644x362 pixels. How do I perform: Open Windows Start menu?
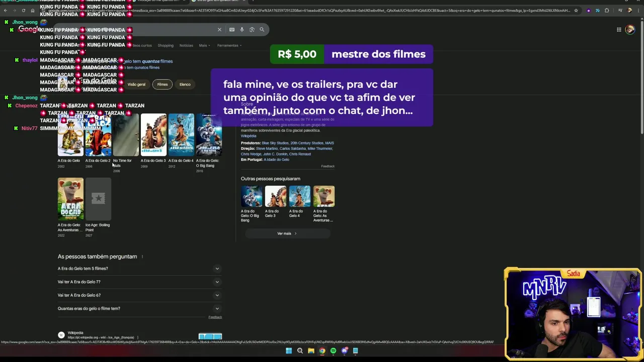tap(289, 351)
